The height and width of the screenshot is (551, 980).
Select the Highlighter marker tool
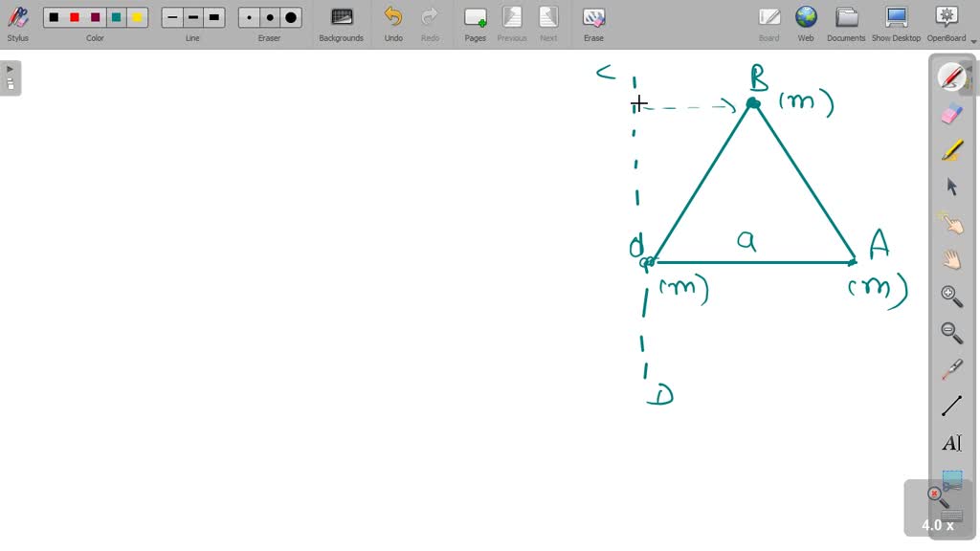click(951, 150)
